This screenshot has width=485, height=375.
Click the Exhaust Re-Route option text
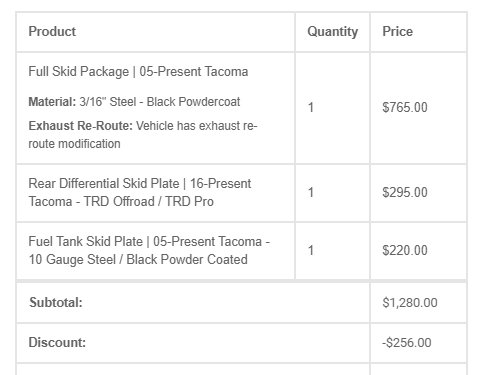click(143, 135)
